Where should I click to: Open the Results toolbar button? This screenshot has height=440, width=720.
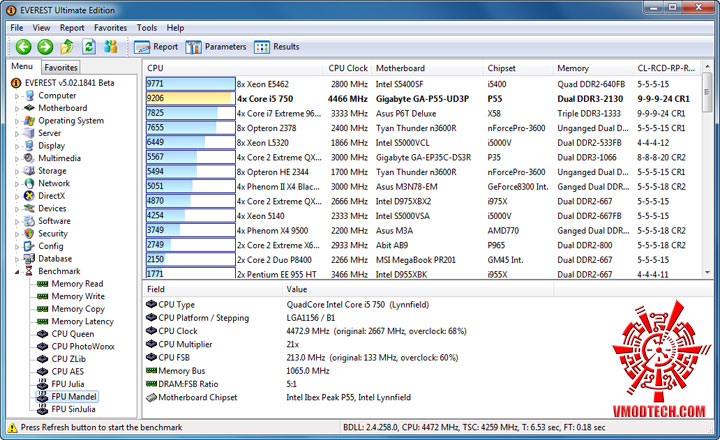click(276, 47)
